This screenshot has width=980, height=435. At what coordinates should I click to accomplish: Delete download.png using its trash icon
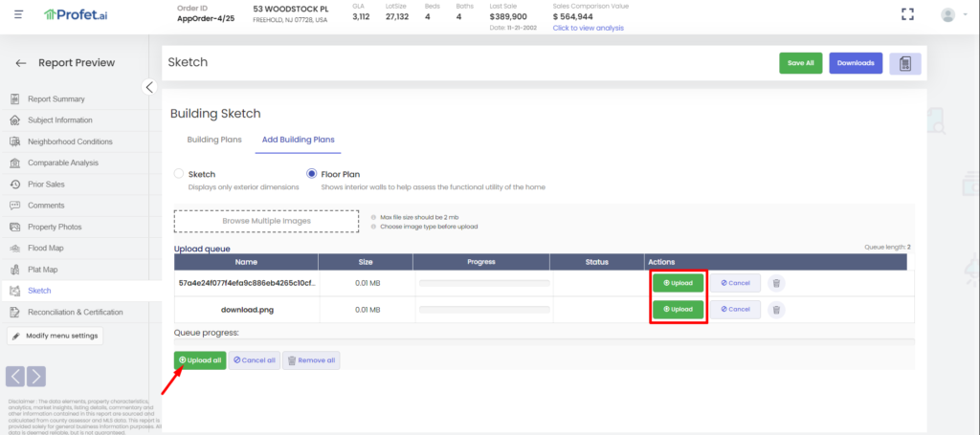click(x=776, y=310)
